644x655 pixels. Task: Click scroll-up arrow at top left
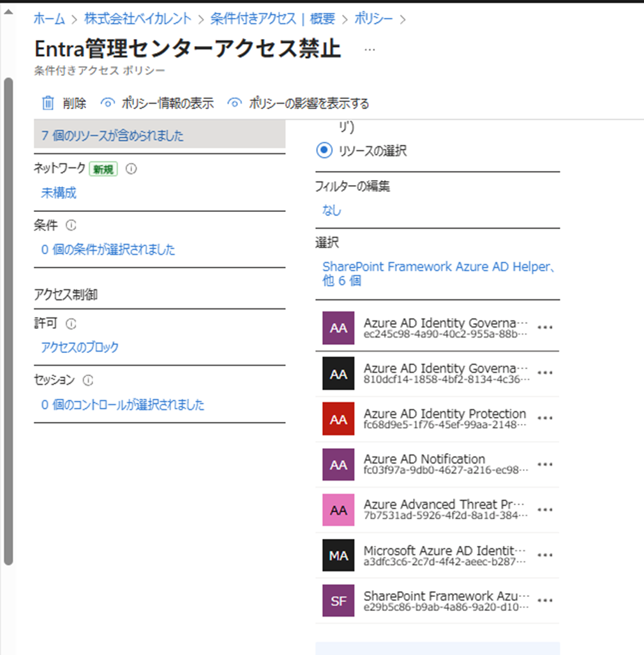click(8, 12)
